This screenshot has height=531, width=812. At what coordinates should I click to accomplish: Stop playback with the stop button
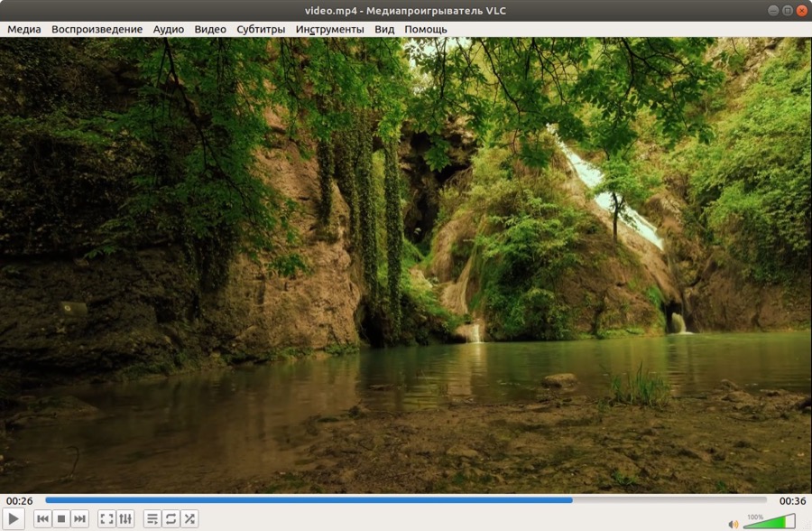[61, 518]
